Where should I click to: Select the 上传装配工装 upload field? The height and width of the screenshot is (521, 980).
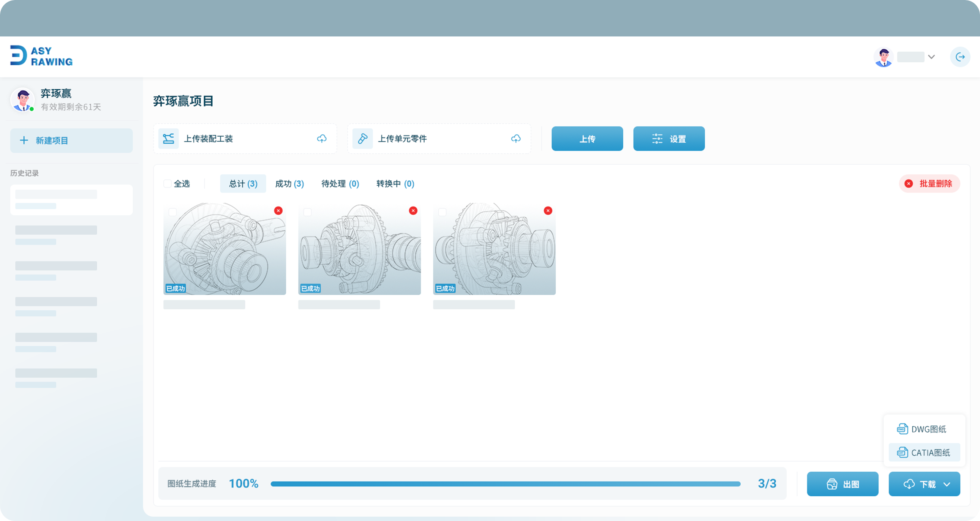[245, 139]
